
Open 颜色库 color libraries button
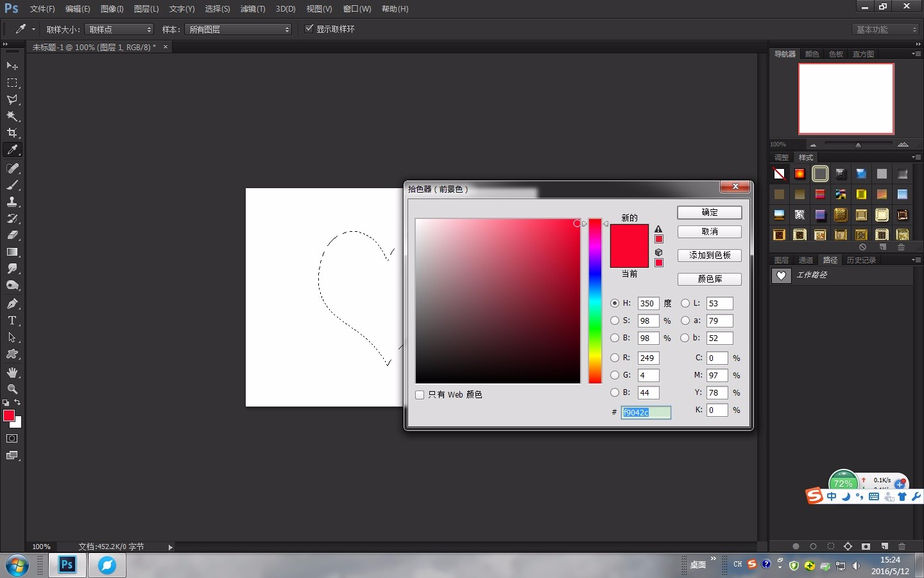pyautogui.click(x=710, y=279)
